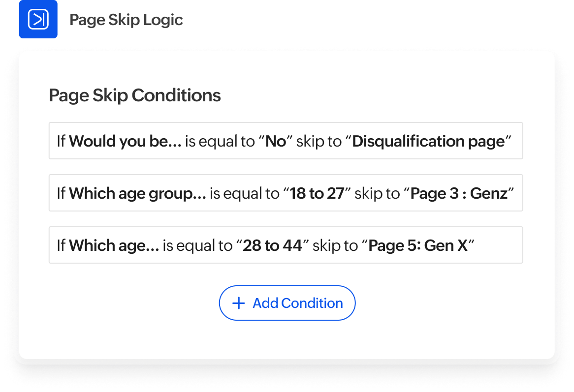Select the Page Skip Logic title
This screenshot has width=574, height=392.
pyautogui.click(x=126, y=20)
